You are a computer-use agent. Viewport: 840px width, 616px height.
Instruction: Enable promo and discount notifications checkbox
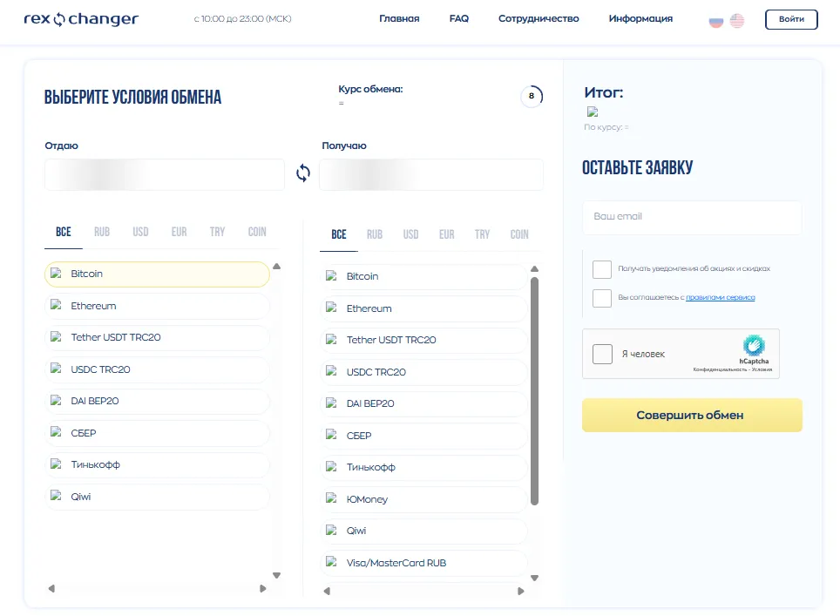click(602, 269)
